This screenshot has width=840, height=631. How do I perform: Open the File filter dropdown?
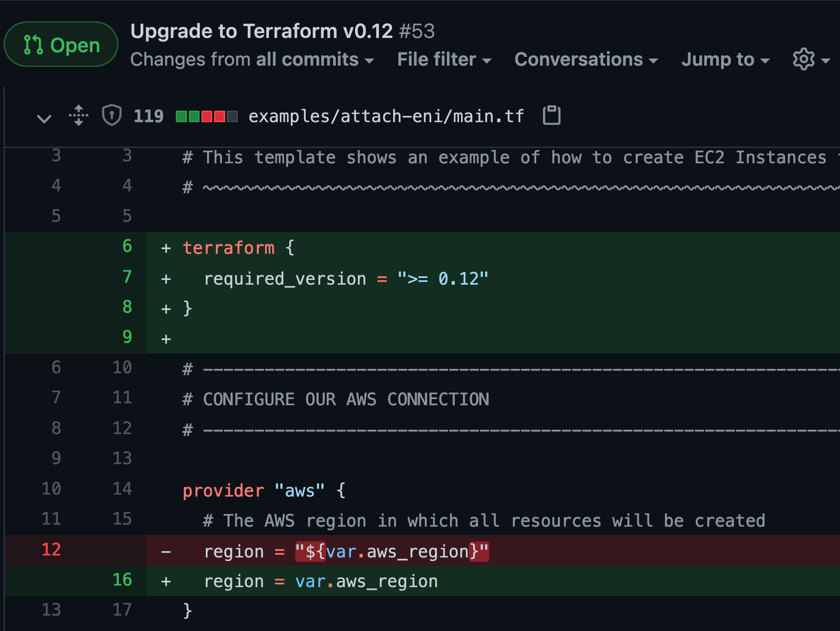click(444, 60)
